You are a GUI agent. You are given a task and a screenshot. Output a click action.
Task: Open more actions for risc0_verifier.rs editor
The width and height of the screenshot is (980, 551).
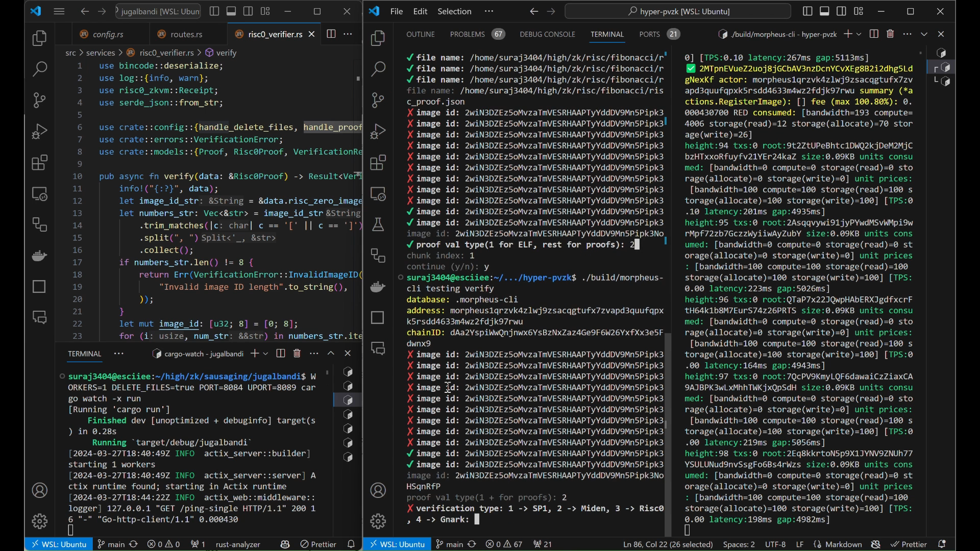click(348, 34)
